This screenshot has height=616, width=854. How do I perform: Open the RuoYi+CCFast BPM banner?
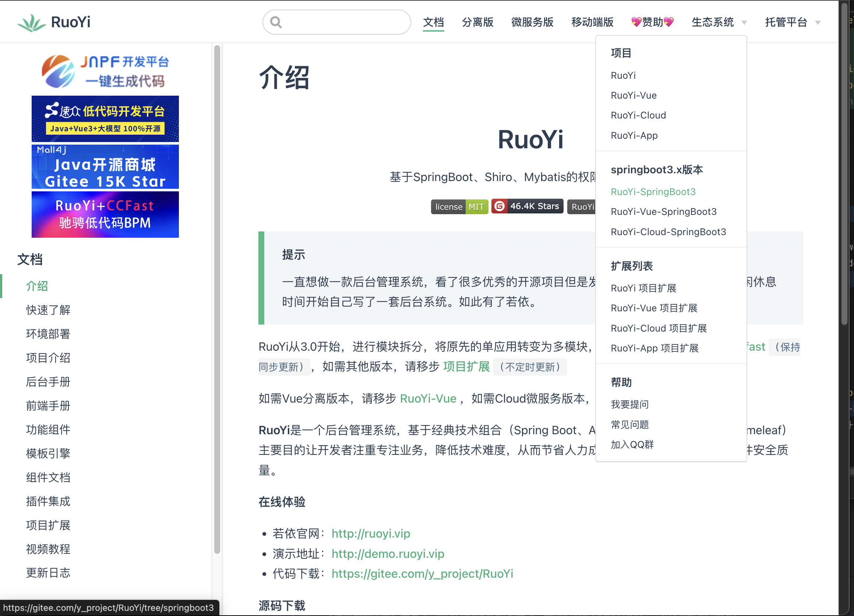[105, 214]
